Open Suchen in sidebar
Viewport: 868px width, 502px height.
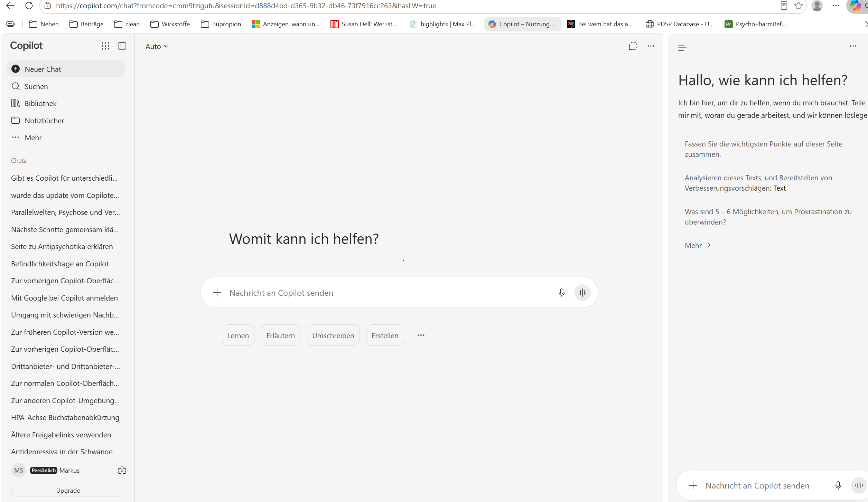point(66,86)
